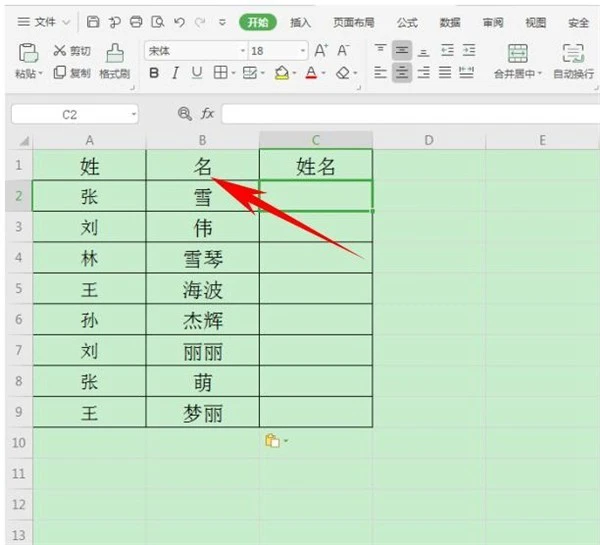Copy the selection with 复制
This screenshot has width=600, height=545.
[72, 72]
